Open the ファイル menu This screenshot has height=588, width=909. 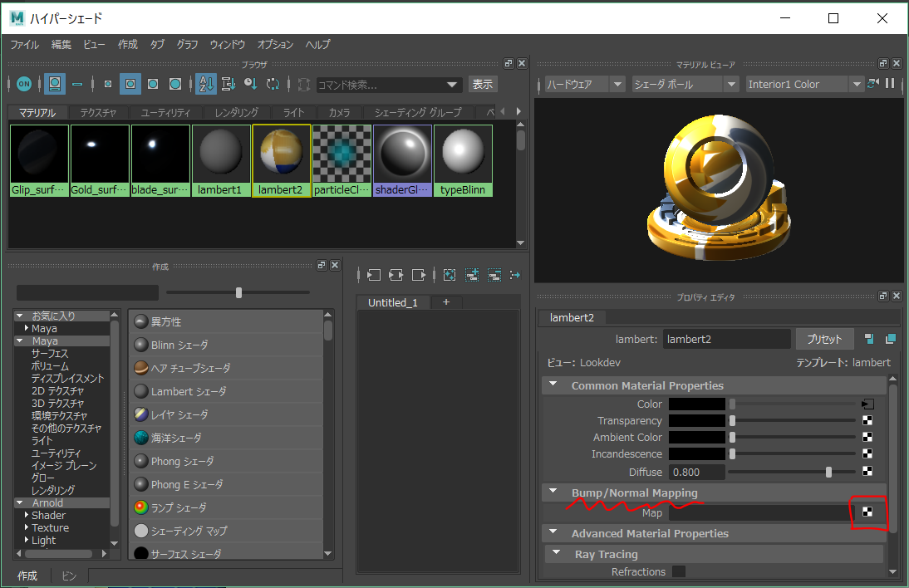pyautogui.click(x=24, y=45)
